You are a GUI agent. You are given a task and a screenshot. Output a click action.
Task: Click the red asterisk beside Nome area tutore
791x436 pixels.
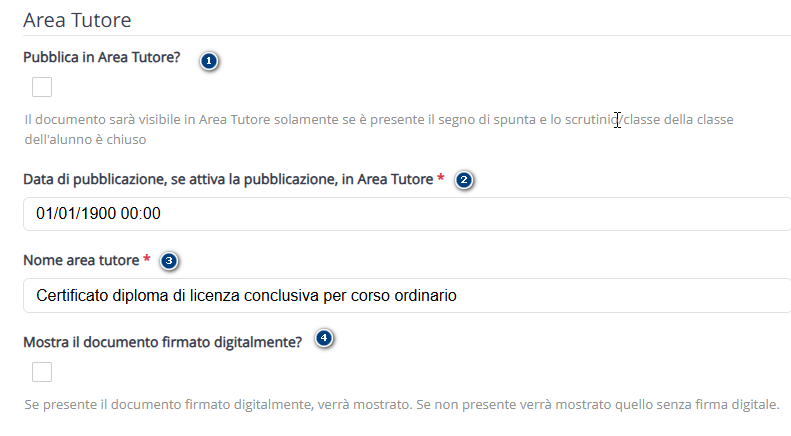coord(147,260)
